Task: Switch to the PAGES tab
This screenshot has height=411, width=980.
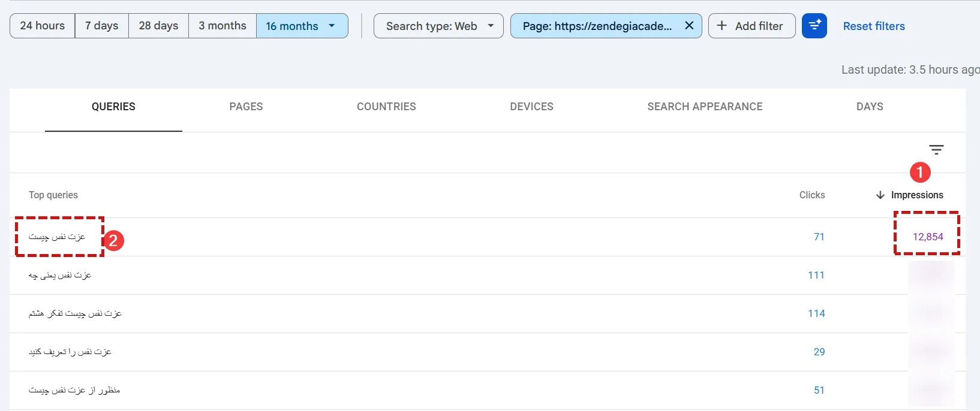Action: tap(246, 107)
